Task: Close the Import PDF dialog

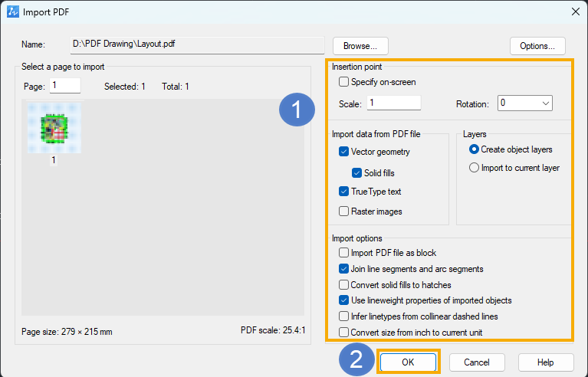Action: [575, 12]
